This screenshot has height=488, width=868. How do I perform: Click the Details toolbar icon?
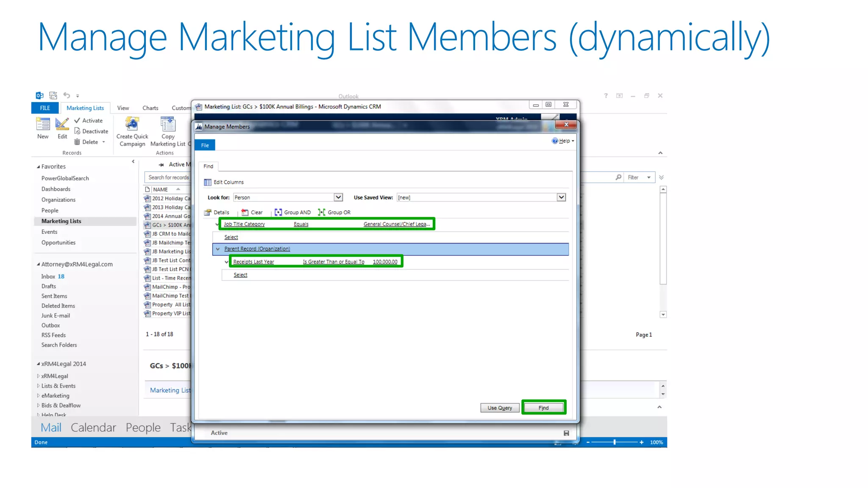(x=208, y=213)
